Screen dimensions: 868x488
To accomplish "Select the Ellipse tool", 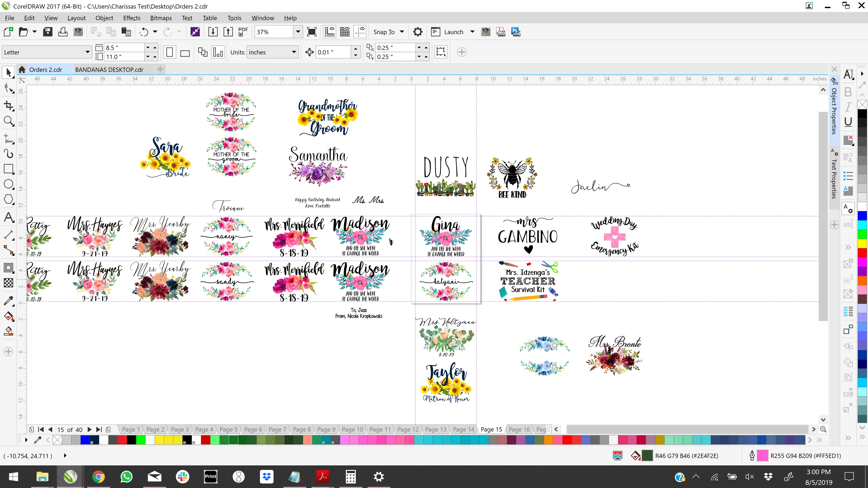I will (x=8, y=184).
